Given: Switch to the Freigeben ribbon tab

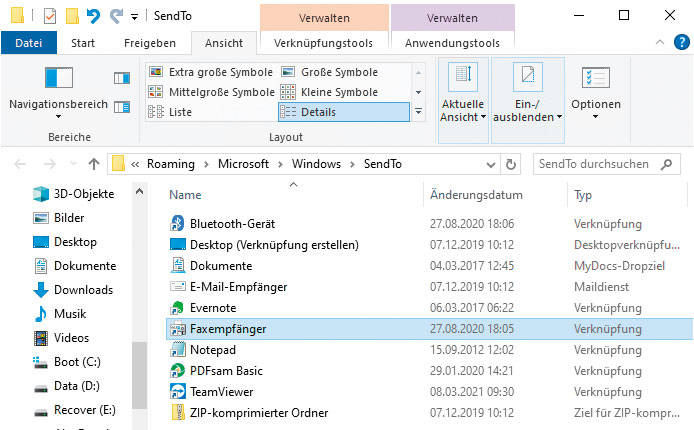Looking at the screenshot, I should tap(150, 43).
